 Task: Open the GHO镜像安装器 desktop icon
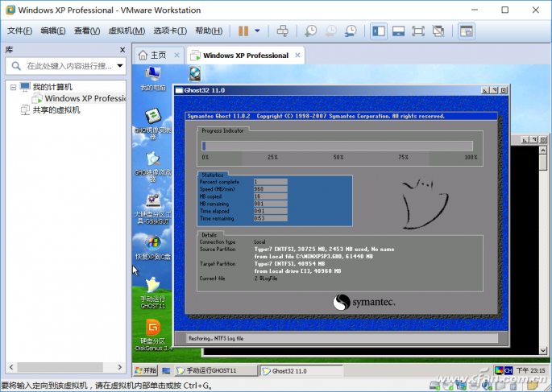153,124
